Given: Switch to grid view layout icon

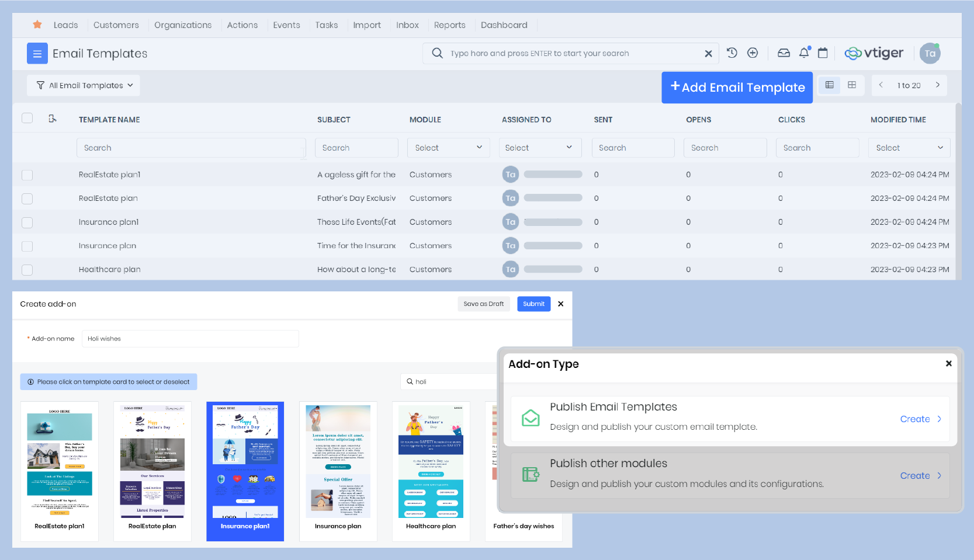Looking at the screenshot, I should click(852, 85).
